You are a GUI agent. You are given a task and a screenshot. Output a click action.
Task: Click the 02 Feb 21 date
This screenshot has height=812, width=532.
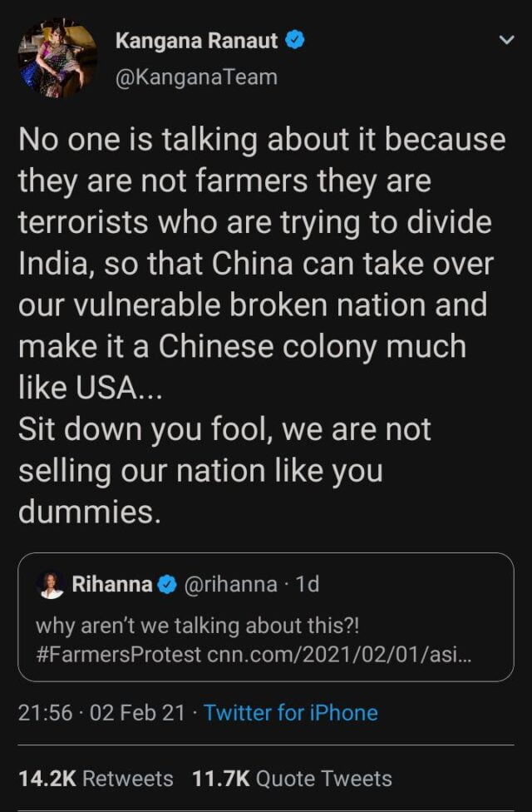[x=137, y=713]
